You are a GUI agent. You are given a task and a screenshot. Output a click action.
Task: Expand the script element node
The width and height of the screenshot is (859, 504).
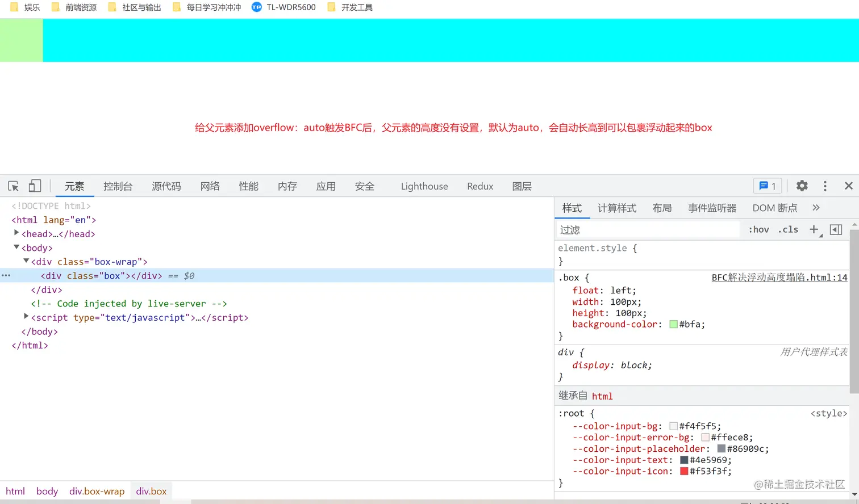tap(26, 317)
